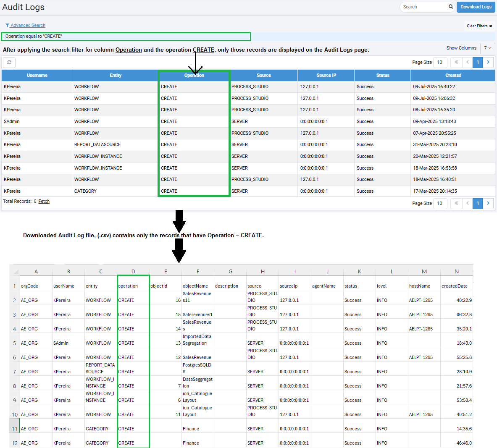Click the magnifying glass in the search box
The image size is (497, 448).
(x=450, y=7)
